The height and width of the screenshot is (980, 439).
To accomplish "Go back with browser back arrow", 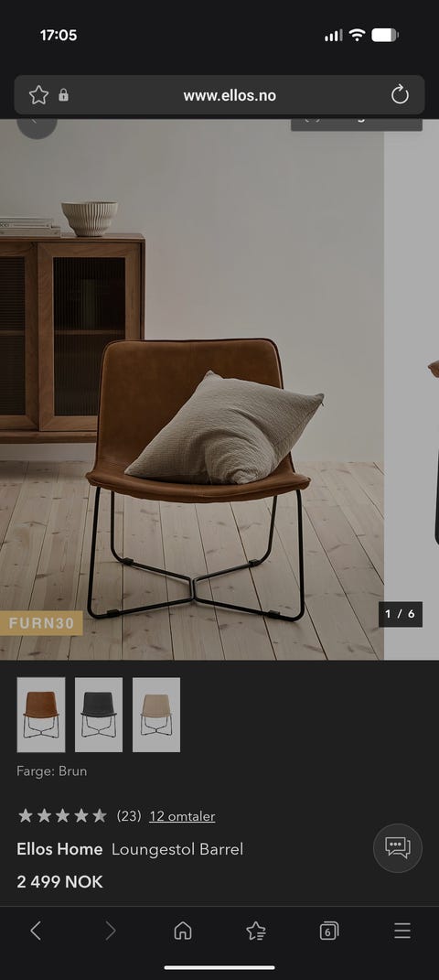I will (36, 931).
